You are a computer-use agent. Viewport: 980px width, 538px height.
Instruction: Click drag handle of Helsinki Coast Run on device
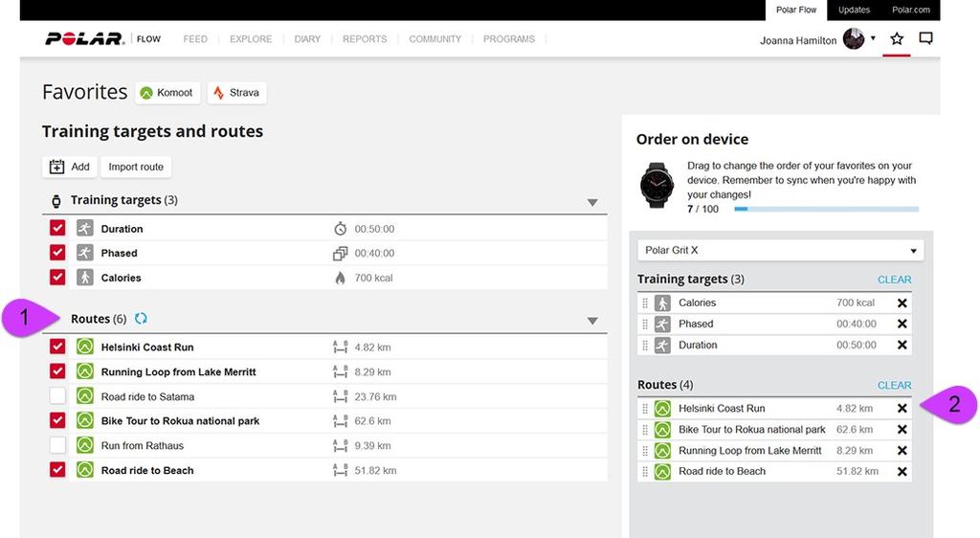(x=645, y=408)
